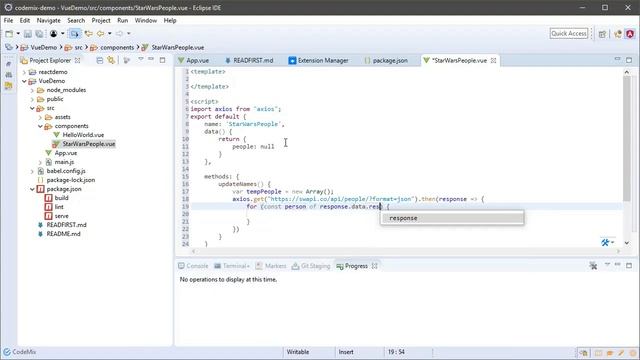
Task: Select README.md in the tree
Action: tap(63, 234)
